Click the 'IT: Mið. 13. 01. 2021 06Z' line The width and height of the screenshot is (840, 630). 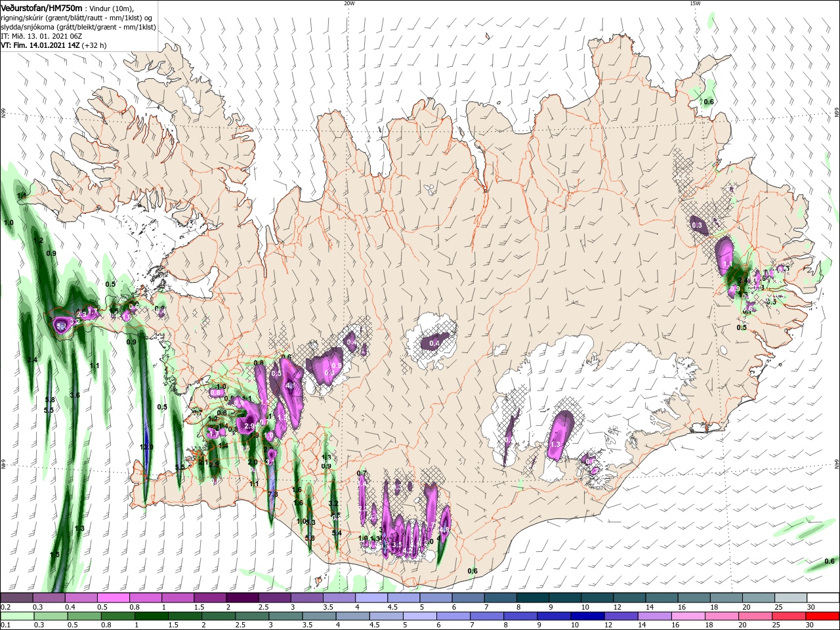(x=43, y=36)
